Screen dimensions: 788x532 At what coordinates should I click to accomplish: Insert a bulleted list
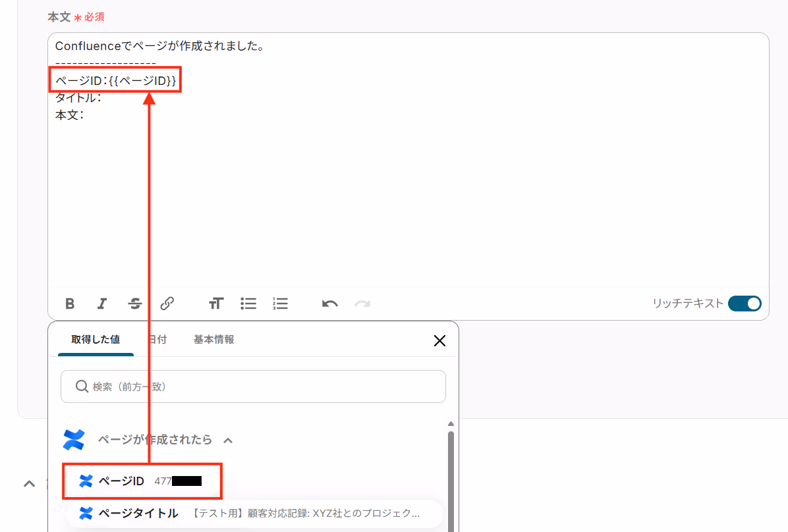pyautogui.click(x=248, y=304)
